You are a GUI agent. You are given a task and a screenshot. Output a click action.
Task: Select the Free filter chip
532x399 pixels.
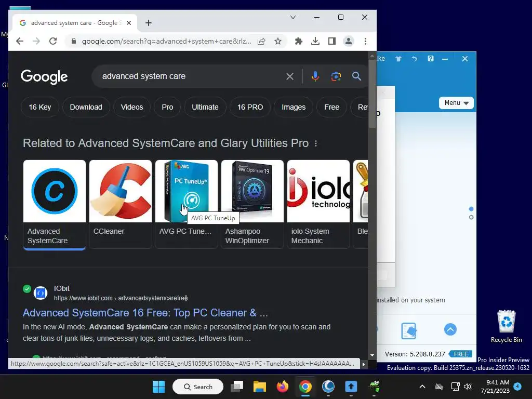331,107
